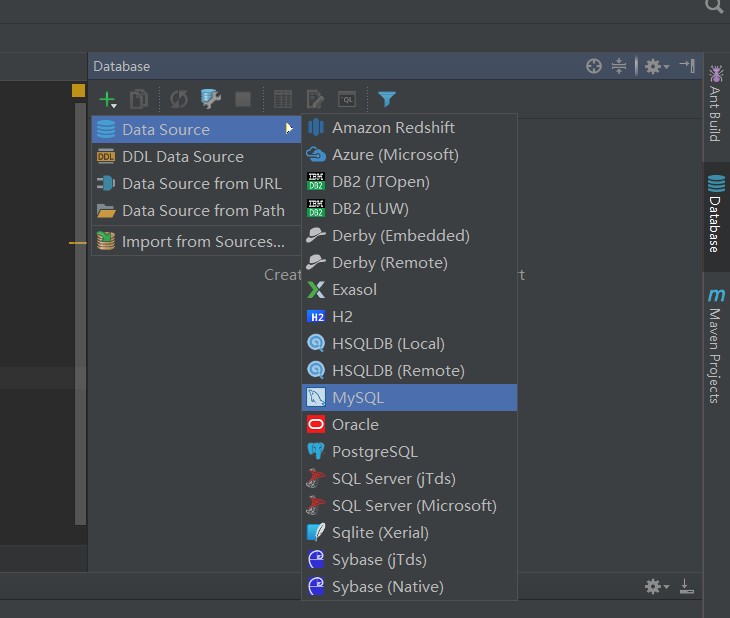The height and width of the screenshot is (618, 730).
Task: Select Derby (Embedded)
Action: (409, 236)
